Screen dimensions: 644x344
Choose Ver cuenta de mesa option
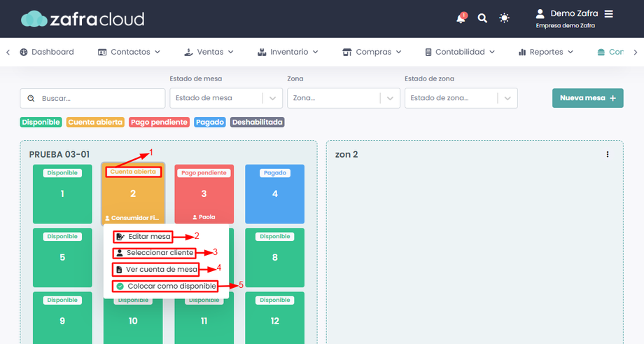[x=155, y=270]
